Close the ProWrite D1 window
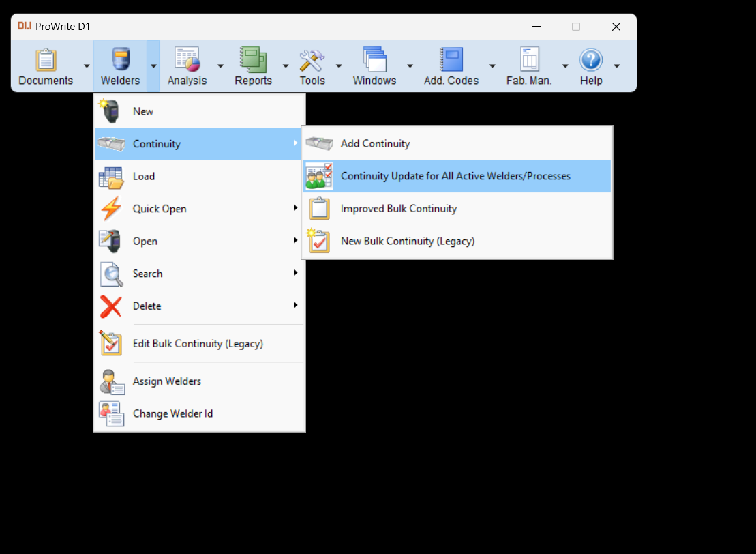 pos(616,27)
